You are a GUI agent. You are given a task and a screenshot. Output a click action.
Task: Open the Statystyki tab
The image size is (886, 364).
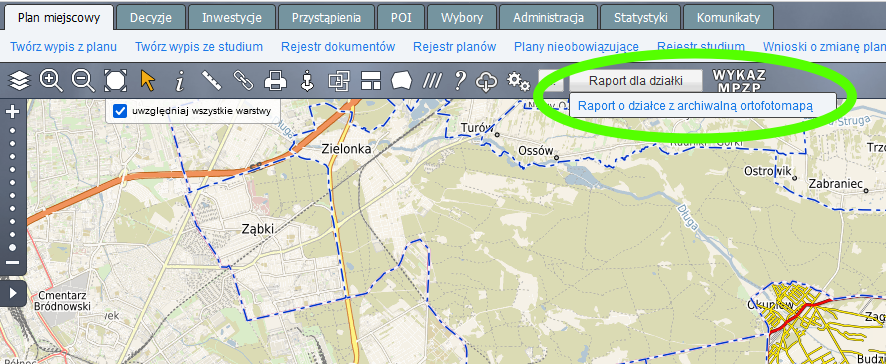[640, 18]
